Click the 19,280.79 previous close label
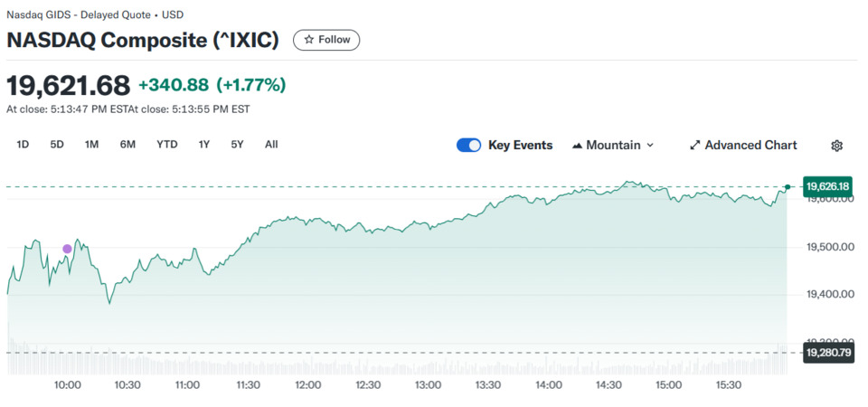The width and height of the screenshot is (868, 407). (827, 352)
